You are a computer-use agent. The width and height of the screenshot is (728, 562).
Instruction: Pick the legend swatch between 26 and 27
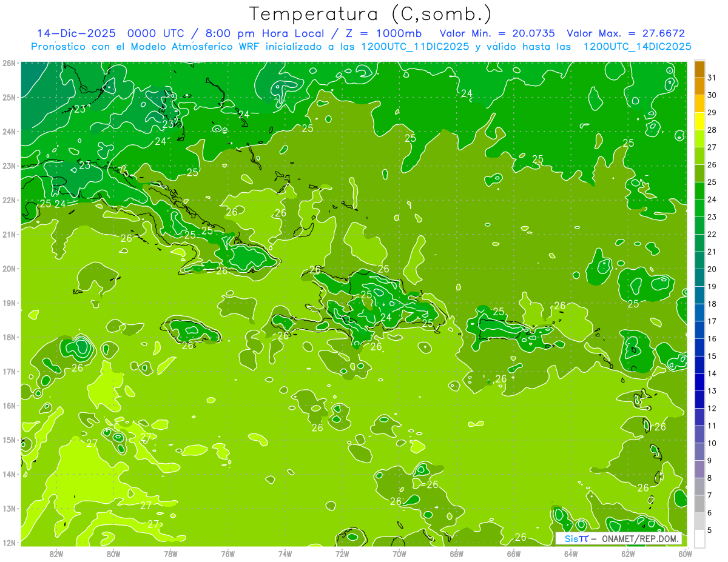(x=700, y=156)
